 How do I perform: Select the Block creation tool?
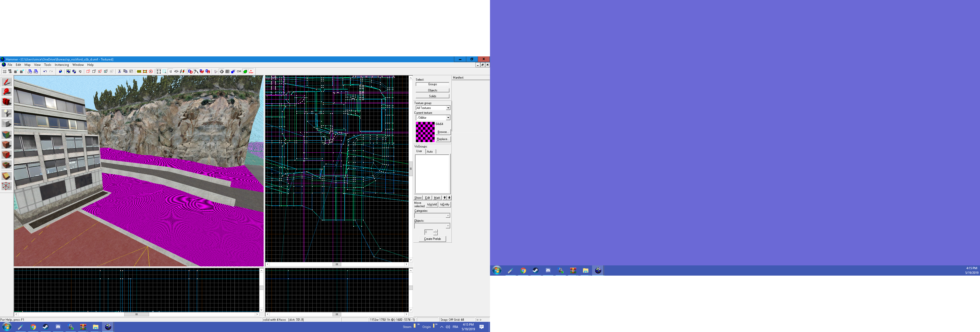pos(7,124)
